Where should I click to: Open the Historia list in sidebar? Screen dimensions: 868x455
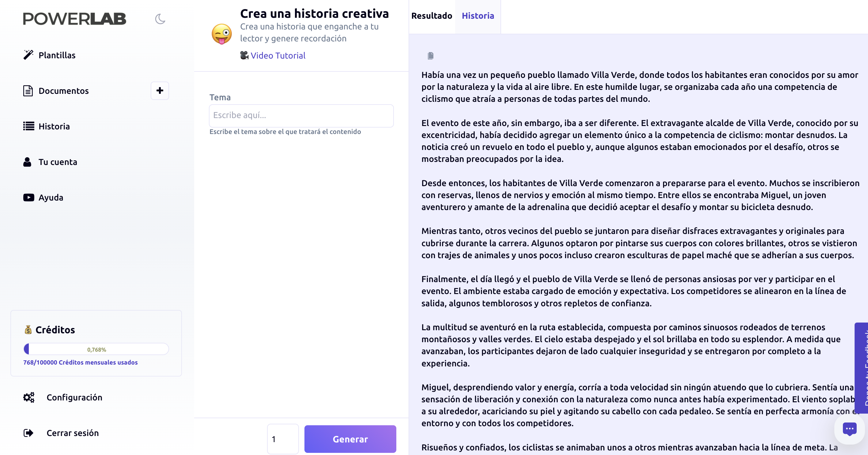54,126
